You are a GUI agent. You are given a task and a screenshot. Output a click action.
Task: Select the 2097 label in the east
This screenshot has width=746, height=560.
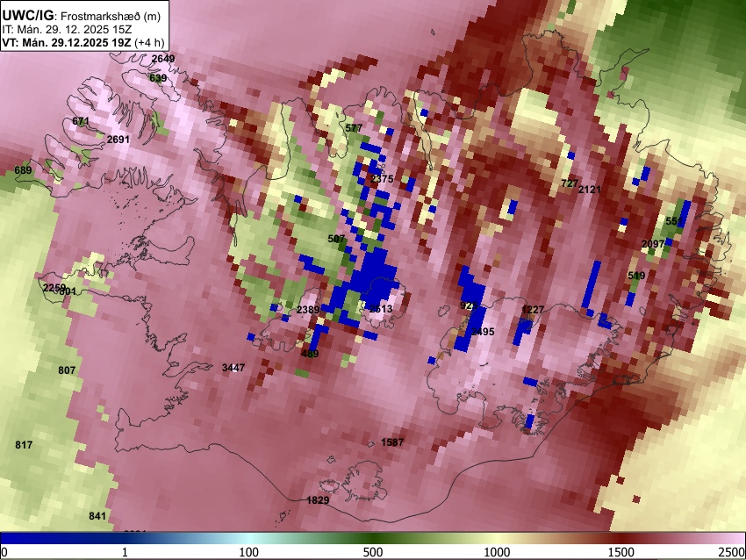click(653, 244)
